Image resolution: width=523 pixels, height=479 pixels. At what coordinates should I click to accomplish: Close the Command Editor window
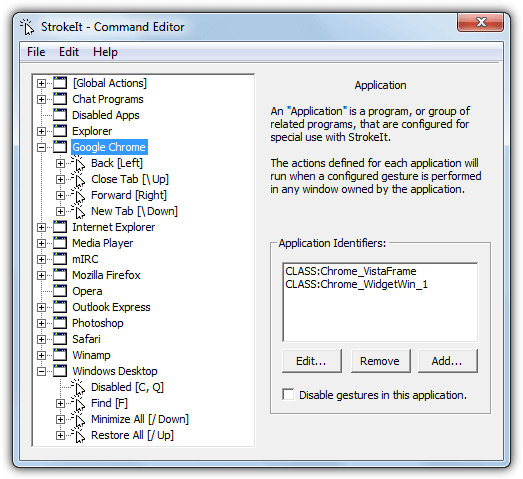[x=480, y=23]
